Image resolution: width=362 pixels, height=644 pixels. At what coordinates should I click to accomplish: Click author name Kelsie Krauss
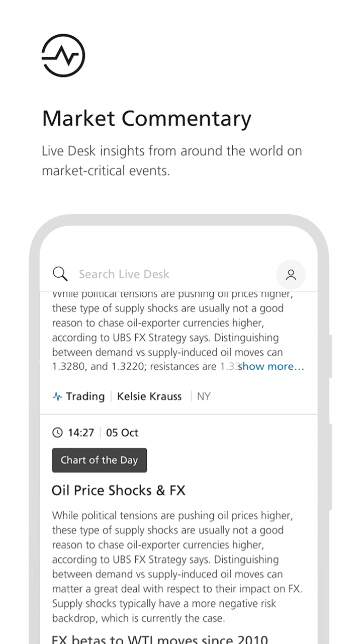149,396
